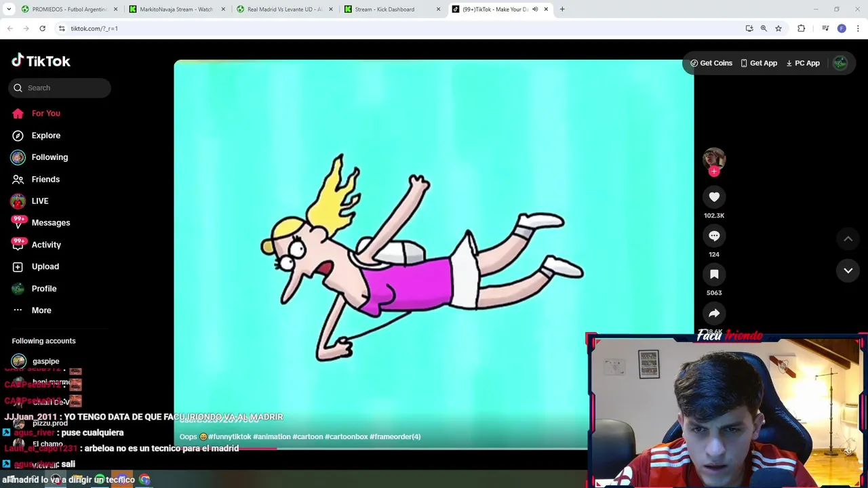The image size is (868, 488).
Task: Go back in the browser
Action: [9, 28]
